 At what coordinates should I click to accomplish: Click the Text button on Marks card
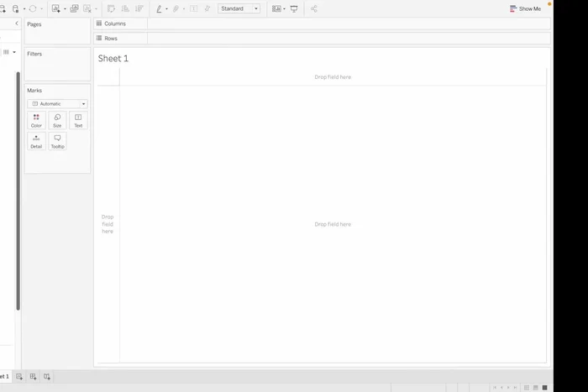click(78, 120)
